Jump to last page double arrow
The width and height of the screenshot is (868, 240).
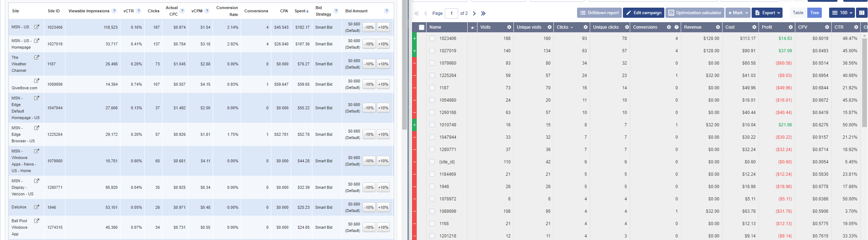coord(483,13)
